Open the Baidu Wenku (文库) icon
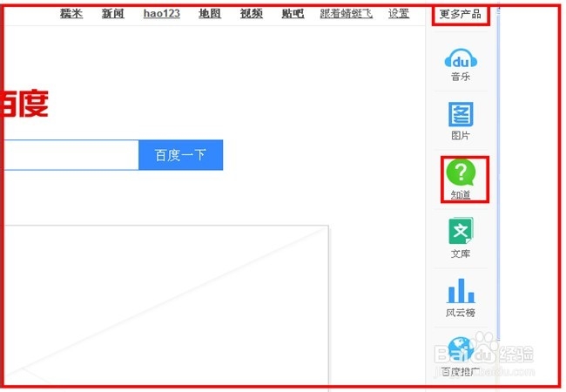This screenshot has height=392, width=566. (x=461, y=231)
